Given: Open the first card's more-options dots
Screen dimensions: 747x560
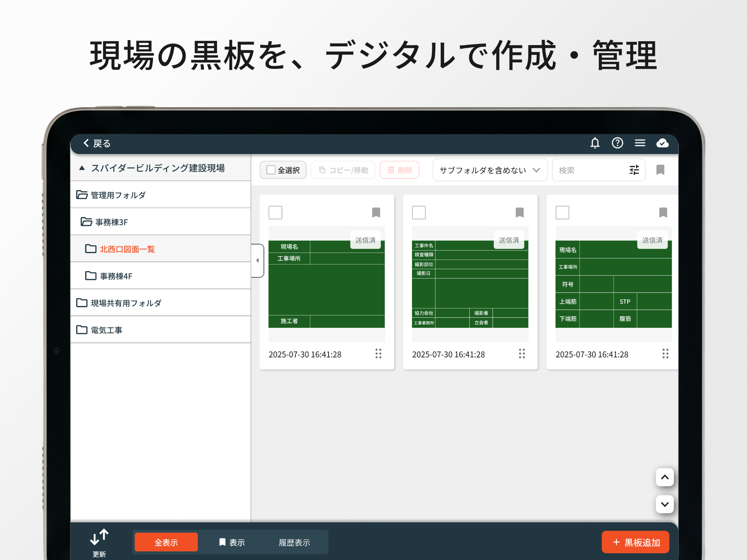Looking at the screenshot, I should (x=378, y=353).
